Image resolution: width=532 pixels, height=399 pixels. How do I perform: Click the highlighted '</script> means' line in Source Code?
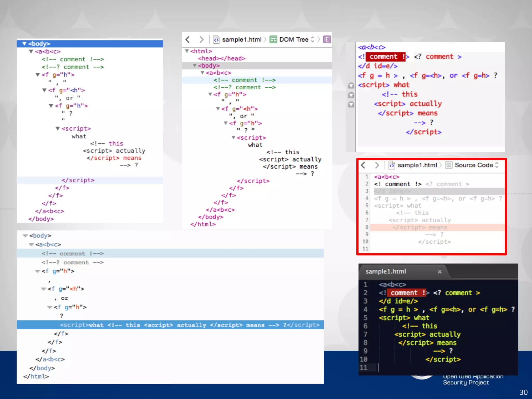tap(437, 227)
